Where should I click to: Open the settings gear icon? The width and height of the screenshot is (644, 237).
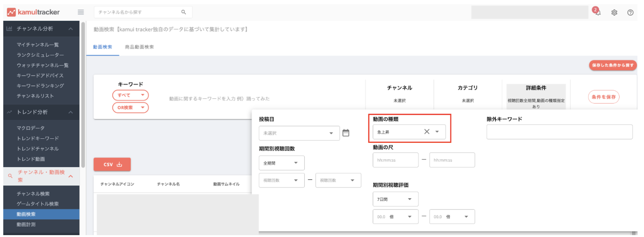pyautogui.click(x=614, y=13)
